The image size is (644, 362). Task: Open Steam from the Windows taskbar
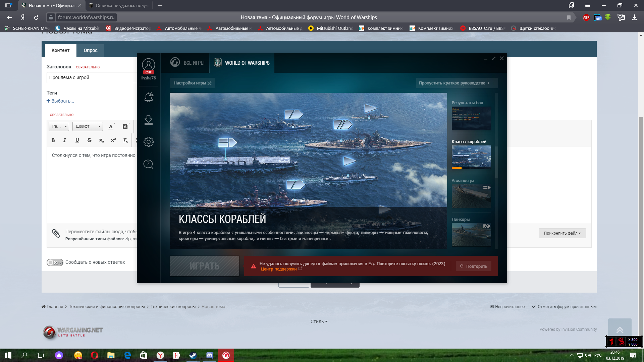193,355
